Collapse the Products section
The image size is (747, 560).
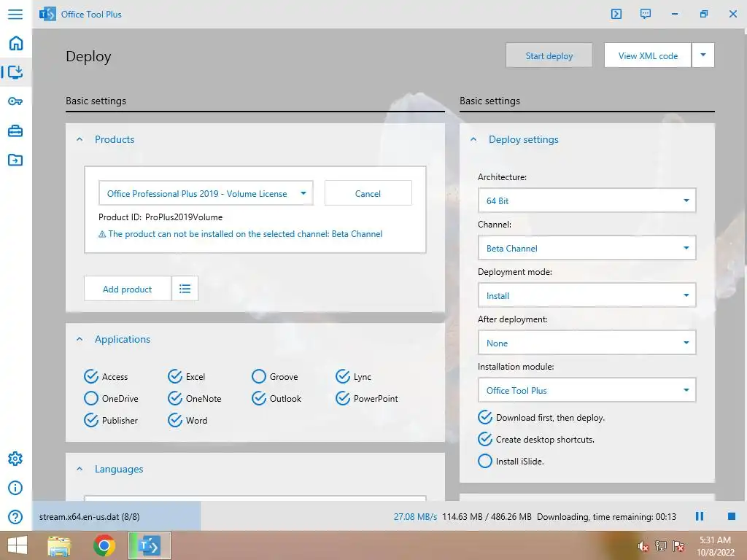click(80, 139)
